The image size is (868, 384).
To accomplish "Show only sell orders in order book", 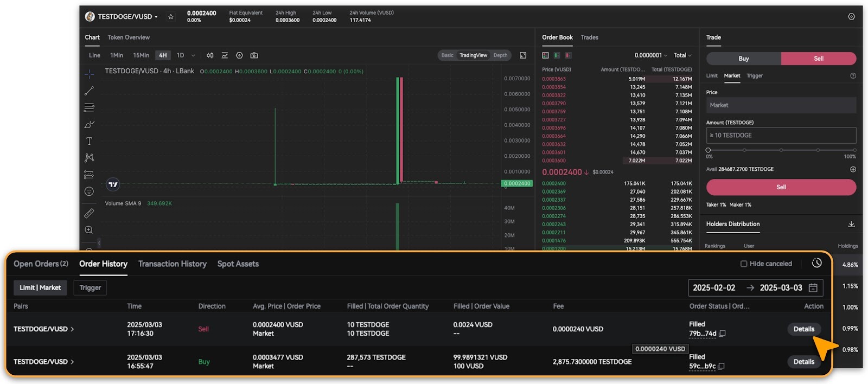I will click(x=568, y=55).
